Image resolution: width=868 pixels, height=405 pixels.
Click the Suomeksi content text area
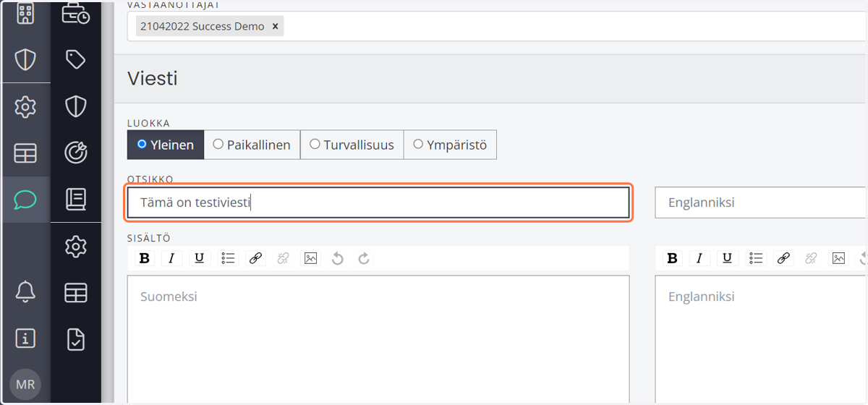click(x=378, y=340)
